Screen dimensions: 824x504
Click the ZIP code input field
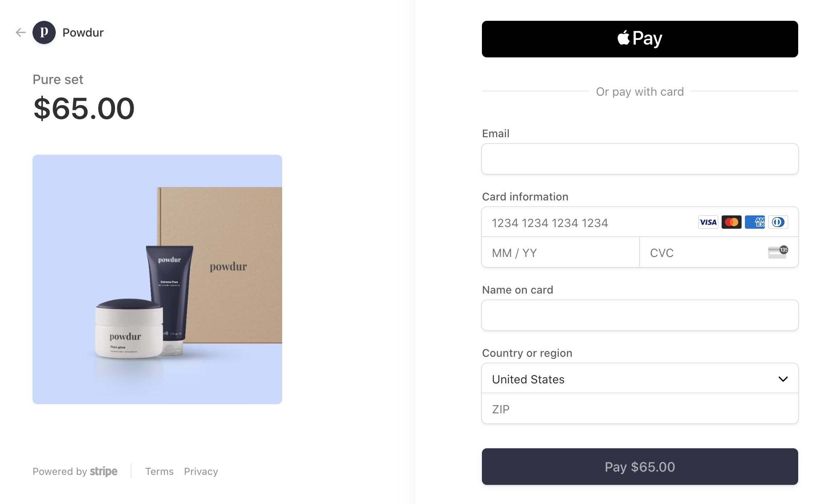640,409
